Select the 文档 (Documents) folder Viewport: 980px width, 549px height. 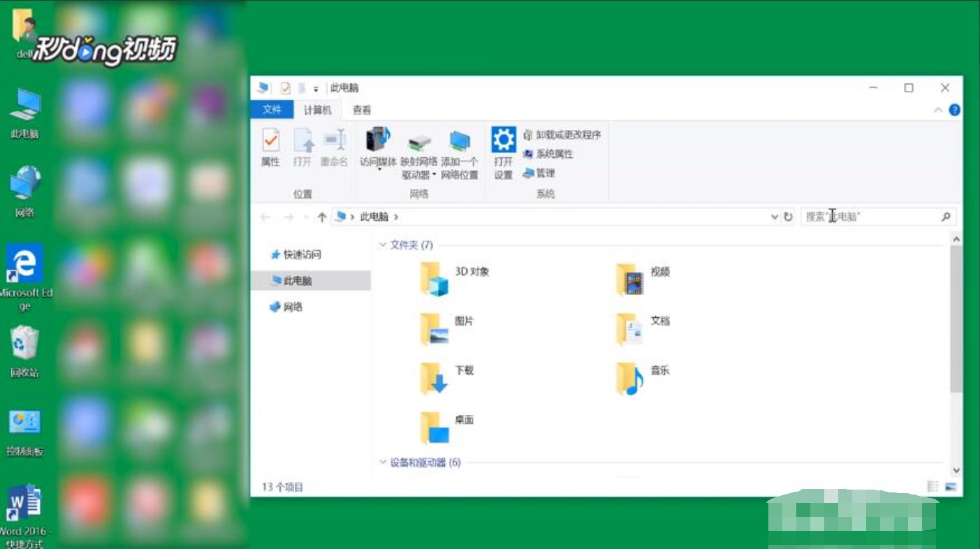(643, 328)
